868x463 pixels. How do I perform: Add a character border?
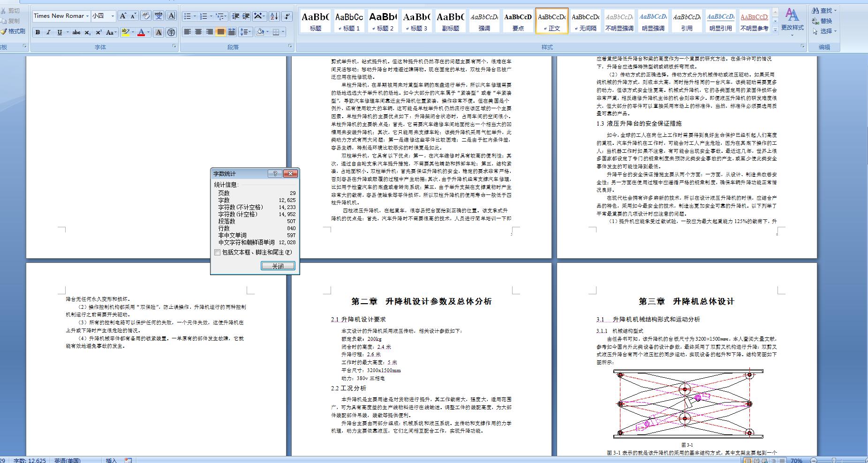point(172,16)
